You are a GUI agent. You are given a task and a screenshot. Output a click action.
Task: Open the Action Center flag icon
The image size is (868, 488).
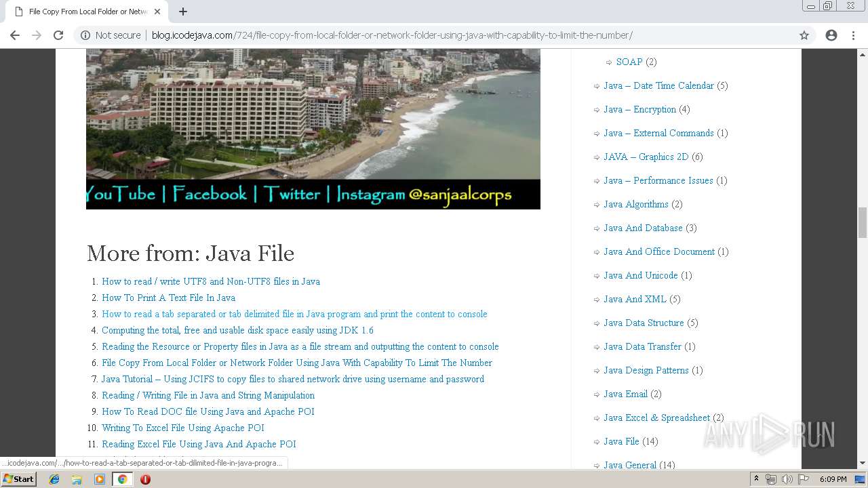tap(803, 479)
